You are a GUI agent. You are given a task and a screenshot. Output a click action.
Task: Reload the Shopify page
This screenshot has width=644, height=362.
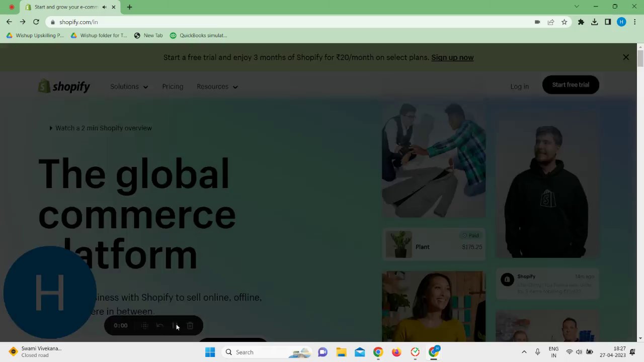pyautogui.click(x=36, y=22)
